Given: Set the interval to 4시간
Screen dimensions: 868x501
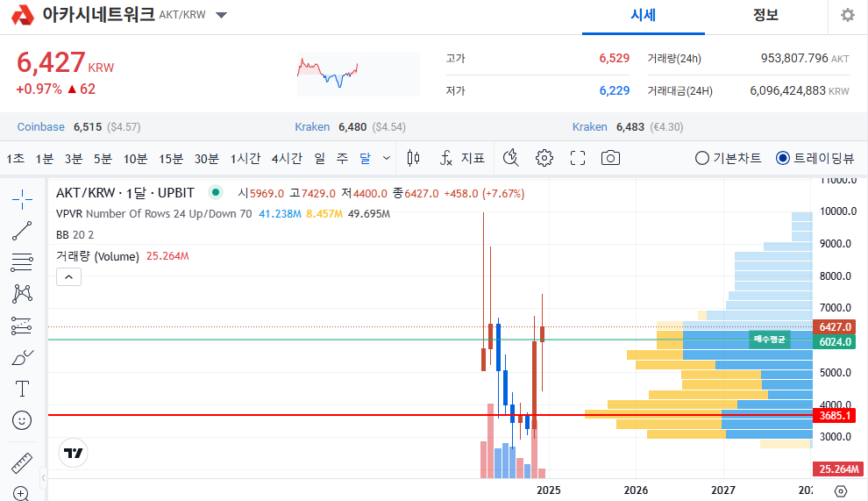Looking at the screenshot, I should coord(287,159).
